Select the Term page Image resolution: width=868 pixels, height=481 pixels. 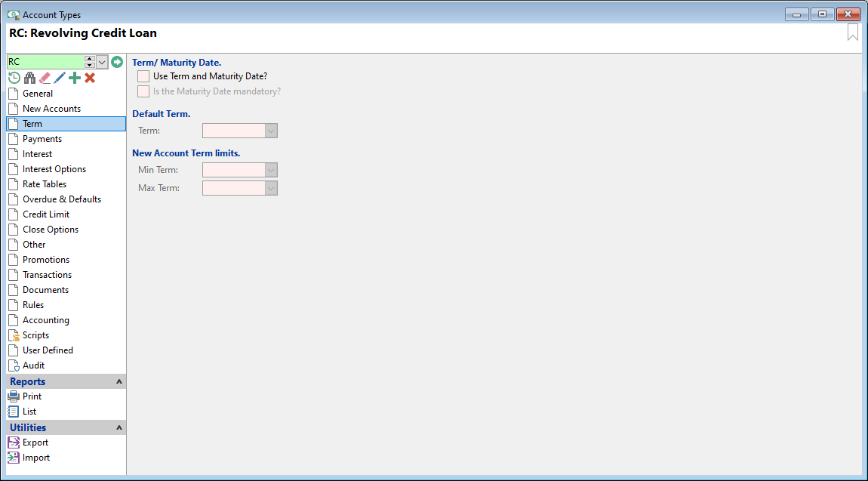[x=66, y=124]
